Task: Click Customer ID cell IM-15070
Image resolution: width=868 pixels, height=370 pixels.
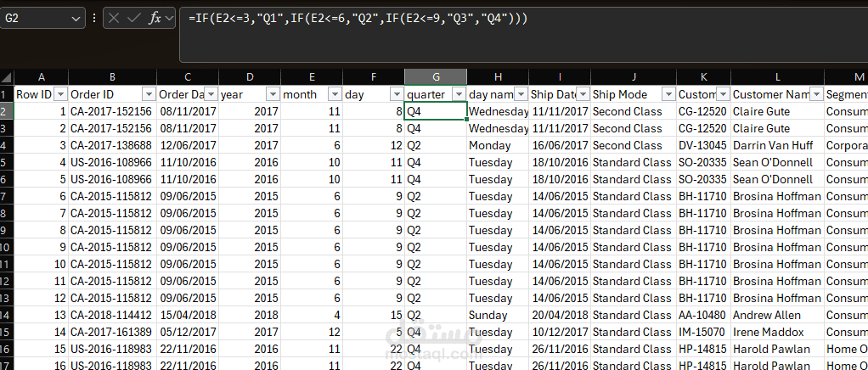Action: (703, 333)
